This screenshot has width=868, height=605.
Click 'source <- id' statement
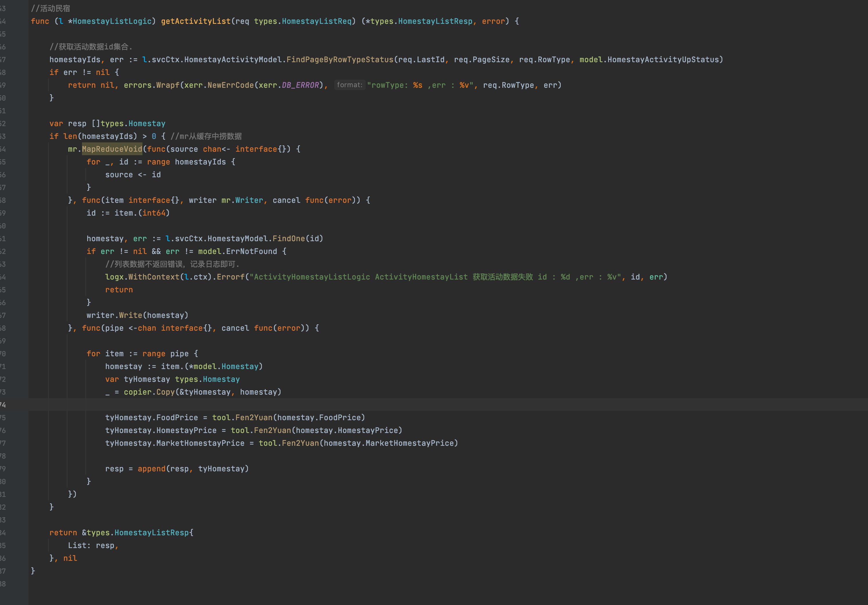(133, 175)
